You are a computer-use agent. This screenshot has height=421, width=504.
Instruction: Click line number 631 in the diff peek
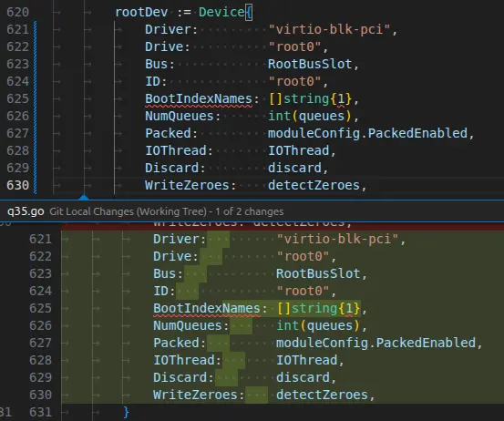pos(40,412)
